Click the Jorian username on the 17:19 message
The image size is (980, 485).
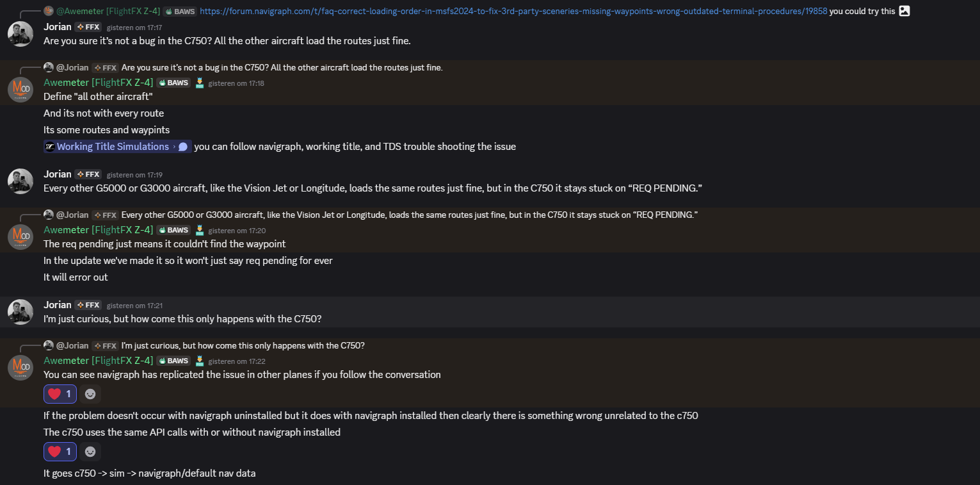pyautogui.click(x=58, y=174)
